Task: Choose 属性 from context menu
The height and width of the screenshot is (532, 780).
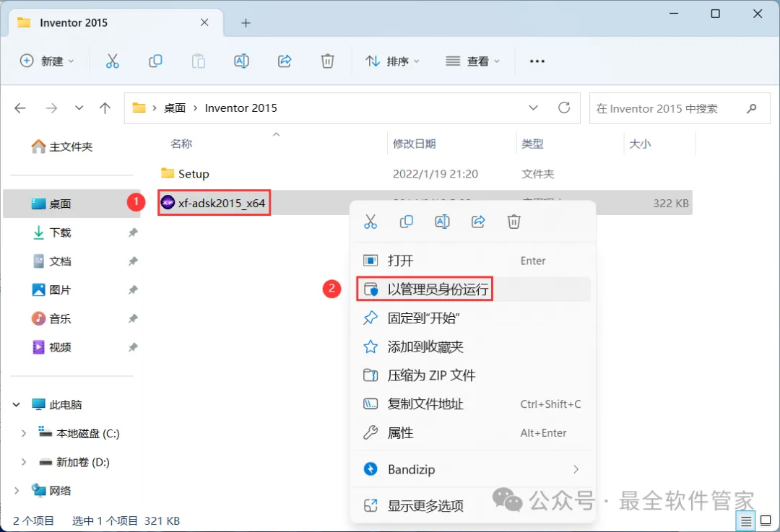Action: [473, 433]
